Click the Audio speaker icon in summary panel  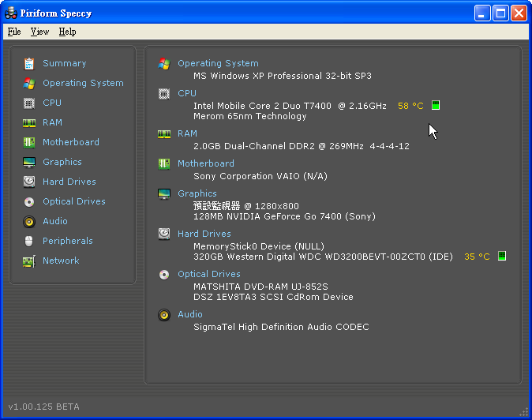tap(164, 315)
